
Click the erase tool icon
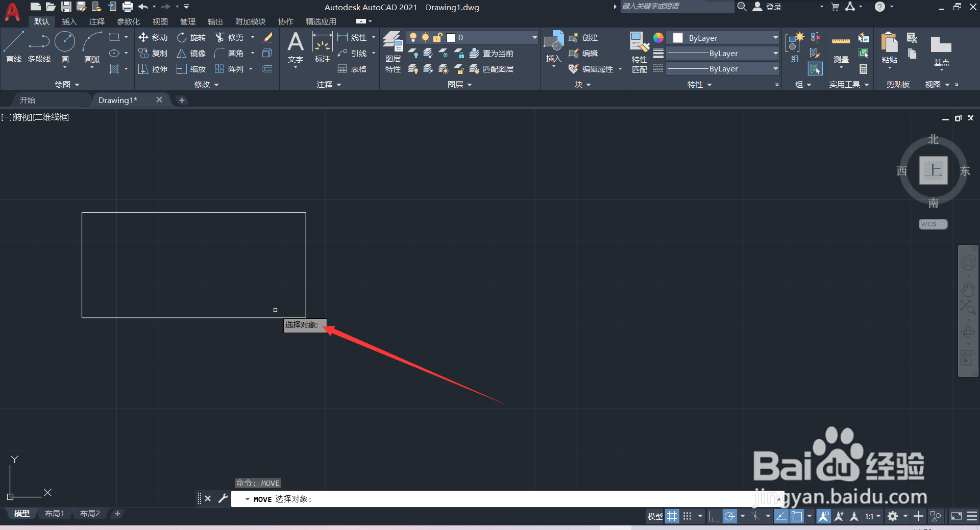(267, 37)
